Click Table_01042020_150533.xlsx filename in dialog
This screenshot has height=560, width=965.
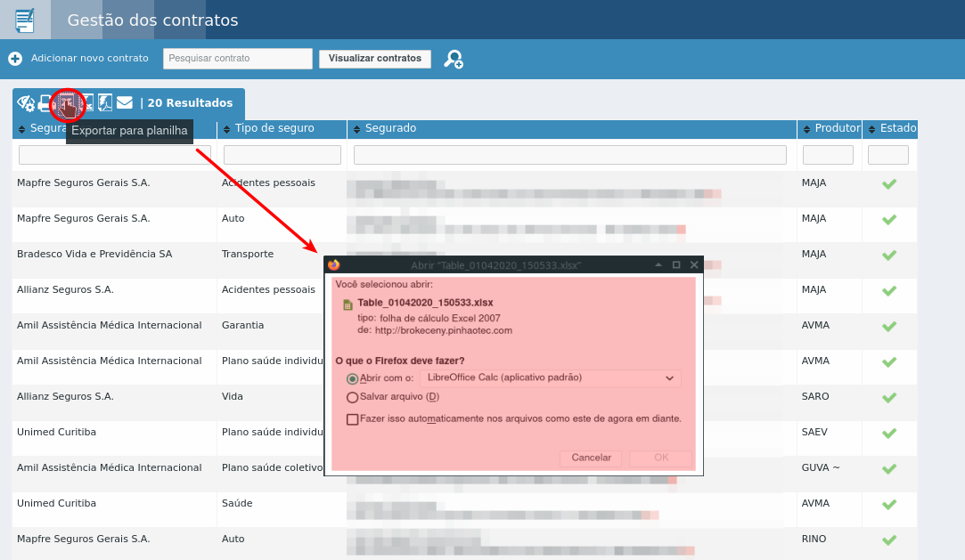pyautogui.click(x=425, y=303)
